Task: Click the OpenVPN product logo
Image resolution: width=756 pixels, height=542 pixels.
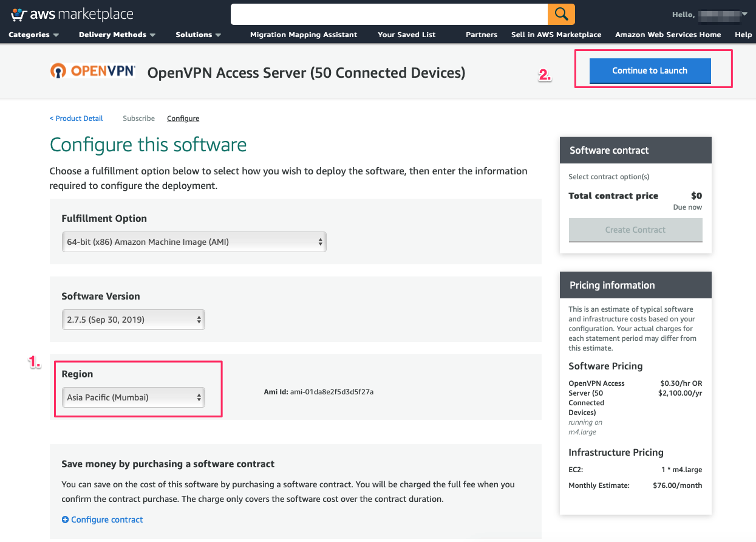Action: 93,71
